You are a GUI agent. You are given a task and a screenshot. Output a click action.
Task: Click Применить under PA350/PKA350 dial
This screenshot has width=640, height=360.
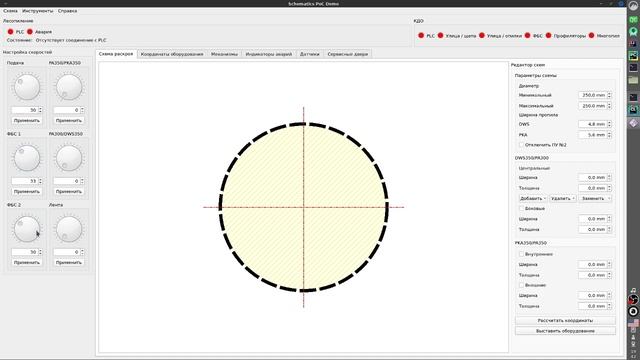coord(69,121)
